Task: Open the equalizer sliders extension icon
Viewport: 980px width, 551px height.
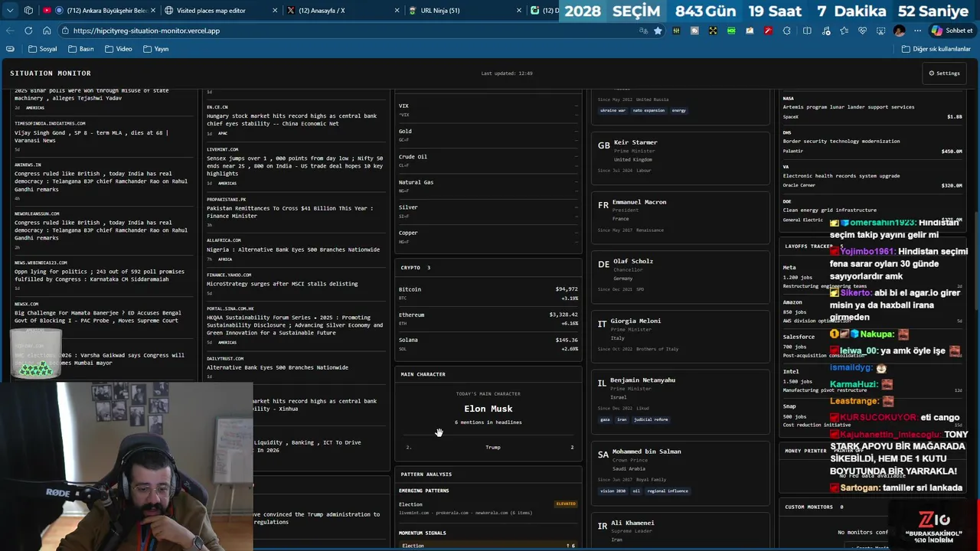Action: 676,31
